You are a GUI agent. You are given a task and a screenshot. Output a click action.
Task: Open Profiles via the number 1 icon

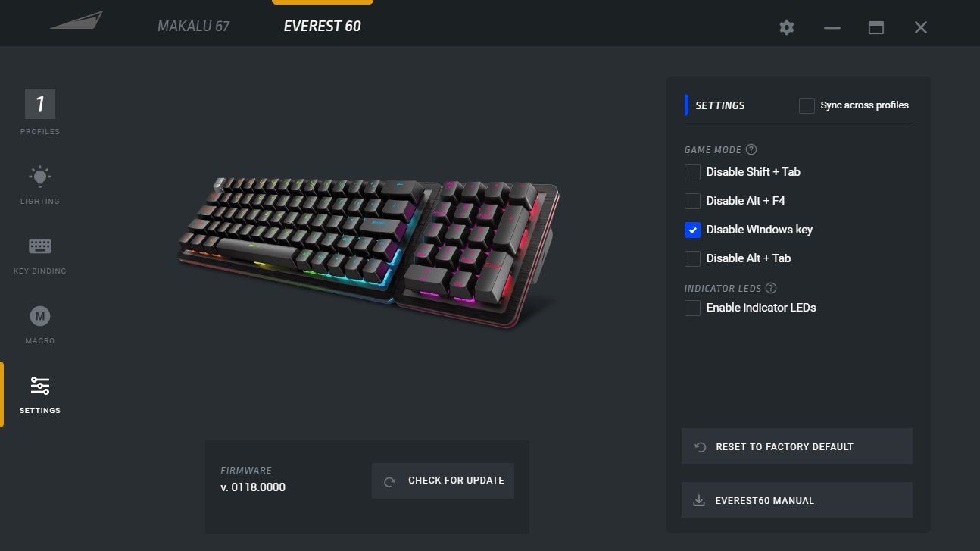coord(40,104)
